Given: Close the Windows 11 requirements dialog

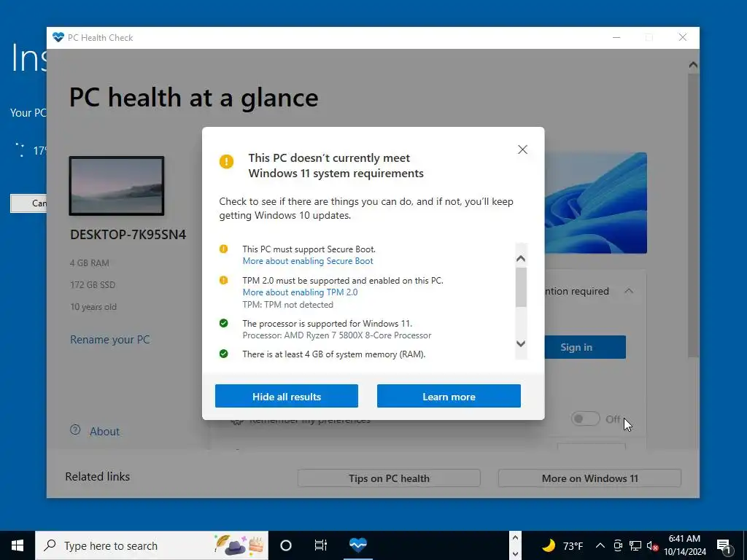Looking at the screenshot, I should pos(522,149).
